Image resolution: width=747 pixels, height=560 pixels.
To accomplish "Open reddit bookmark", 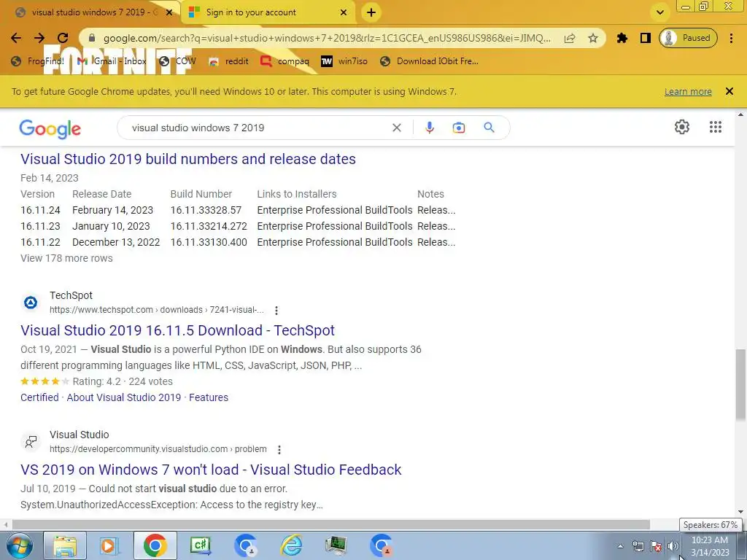I will tap(228, 61).
